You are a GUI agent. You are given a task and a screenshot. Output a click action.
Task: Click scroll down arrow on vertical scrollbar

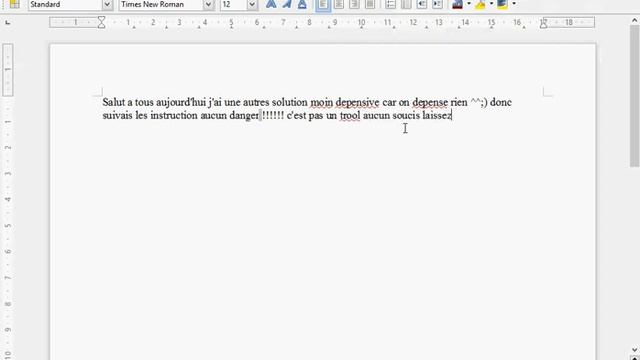634,349
